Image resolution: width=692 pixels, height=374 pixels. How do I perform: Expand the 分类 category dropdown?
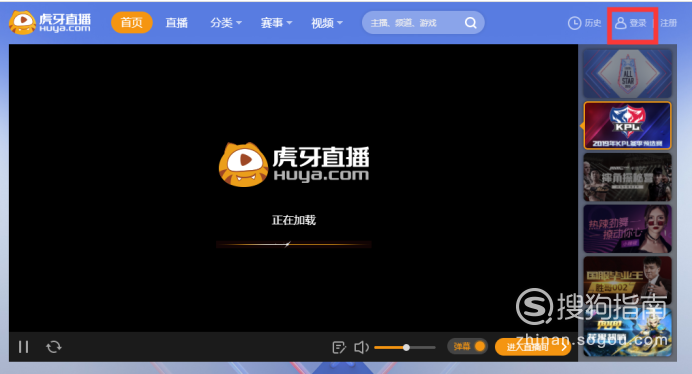226,23
